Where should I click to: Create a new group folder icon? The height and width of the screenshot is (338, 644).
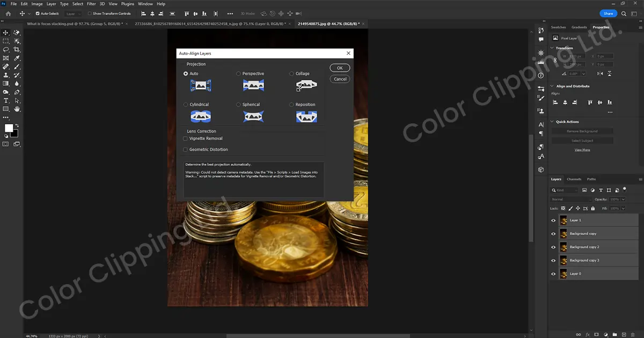tap(614, 334)
